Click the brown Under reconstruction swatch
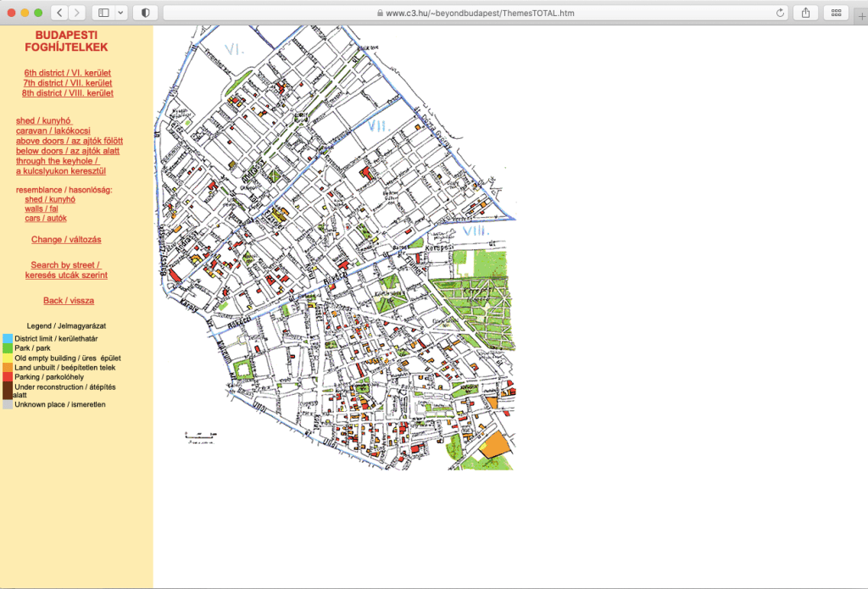This screenshot has width=868, height=589. click(7, 391)
